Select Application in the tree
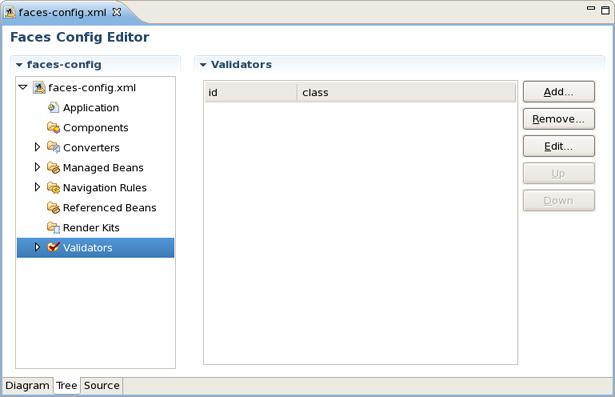The height and width of the screenshot is (397, 615). (x=91, y=108)
